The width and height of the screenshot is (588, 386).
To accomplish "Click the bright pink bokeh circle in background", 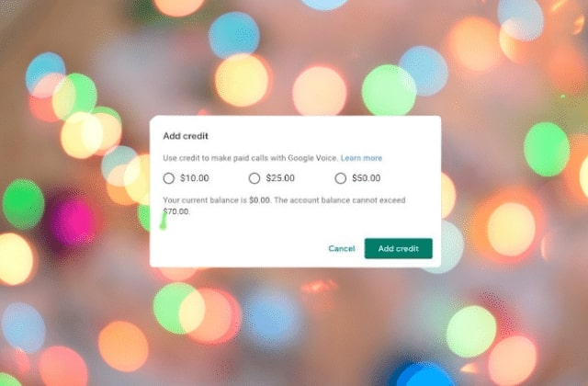I will click(x=73, y=221).
